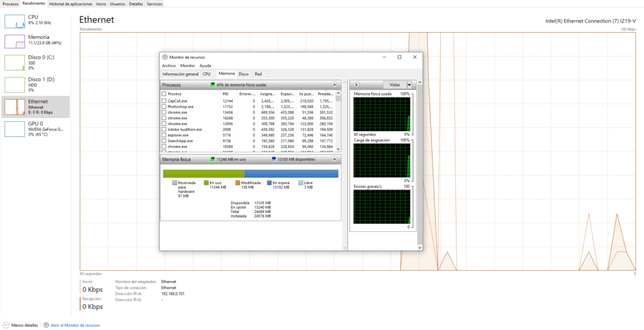644x330 pixels.
Task: Click the Resource Monitor gauge icon at bottom
Action: [x=45, y=325]
